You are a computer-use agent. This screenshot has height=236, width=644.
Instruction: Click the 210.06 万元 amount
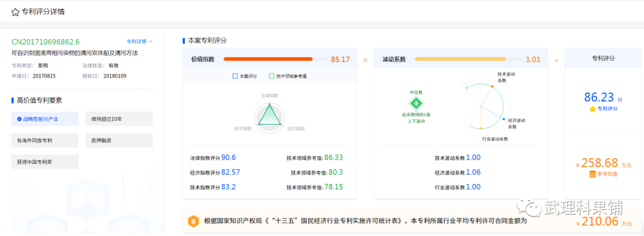click(x=603, y=223)
